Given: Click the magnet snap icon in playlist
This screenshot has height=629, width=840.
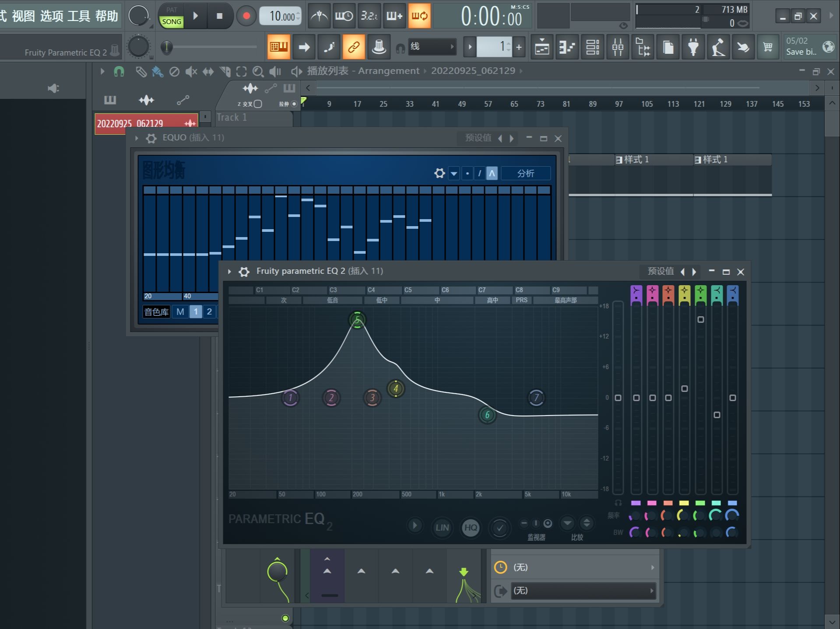Looking at the screenshot, I should point(119,71).
